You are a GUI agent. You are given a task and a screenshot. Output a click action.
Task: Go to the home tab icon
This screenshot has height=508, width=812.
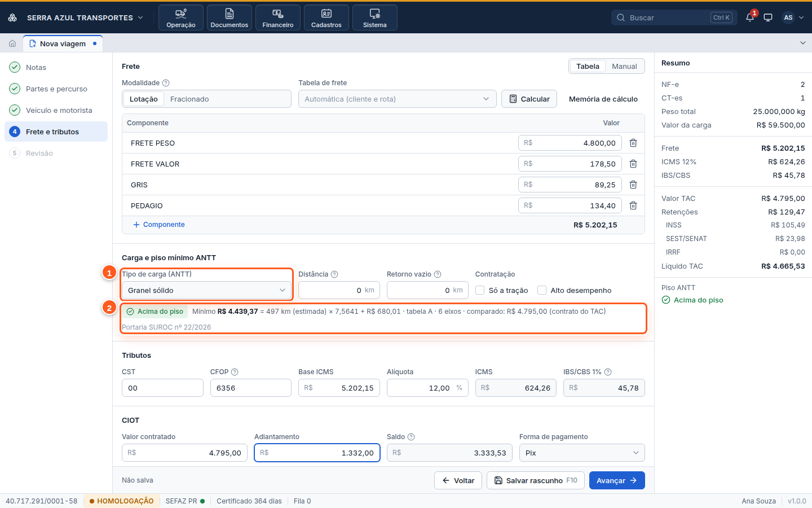[x=12, y=43]
